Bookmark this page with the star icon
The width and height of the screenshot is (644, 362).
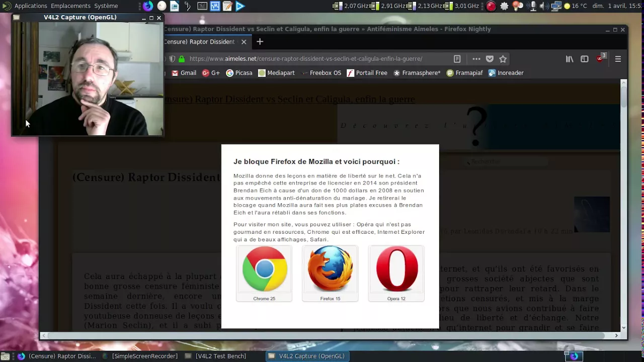503,59
